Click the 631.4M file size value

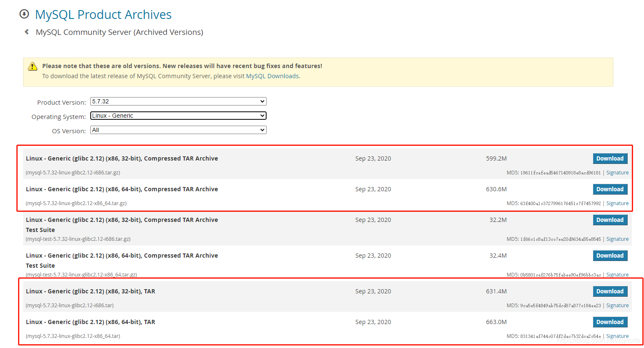pyautogui.click(x=496, y=291)
